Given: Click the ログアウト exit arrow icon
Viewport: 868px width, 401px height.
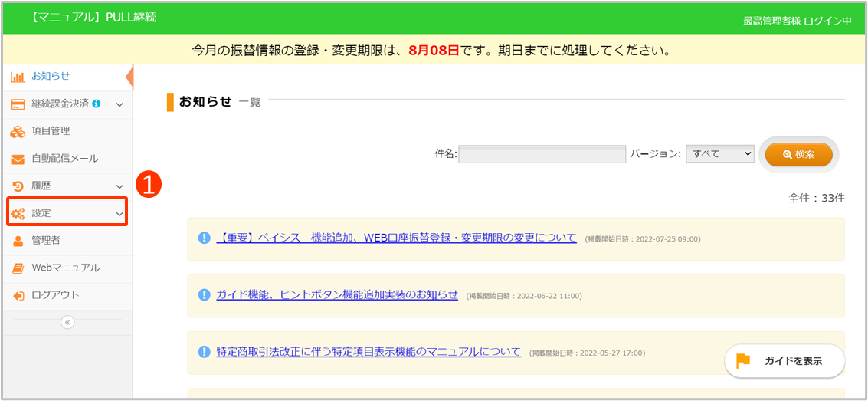Looking at the screenshot, I should pos(18,295).
